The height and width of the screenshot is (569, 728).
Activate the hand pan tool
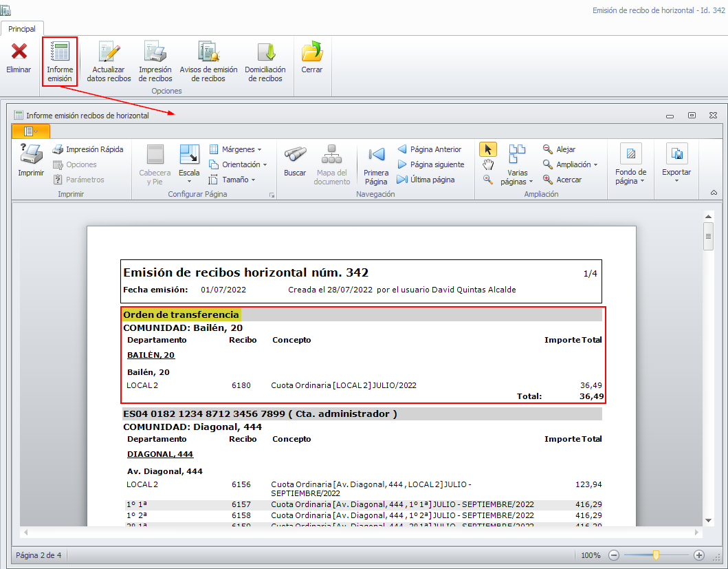coord(488,164)
